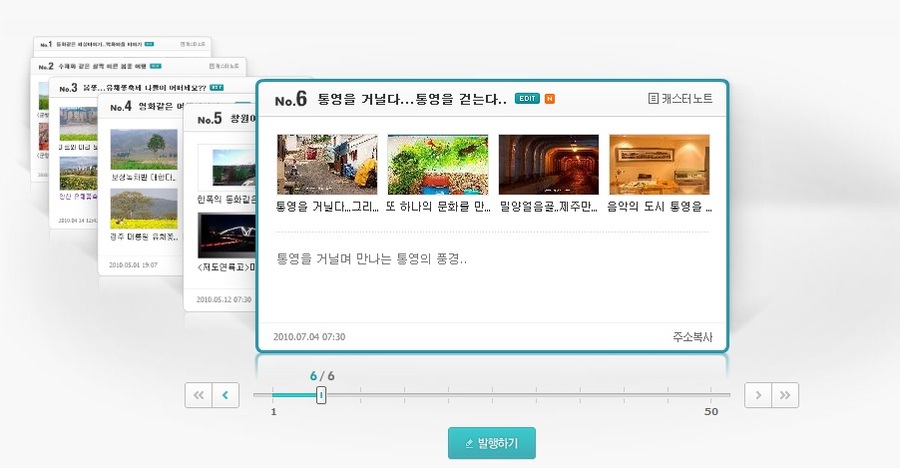Image resolution: width=900 pixels, height=468 pixels.
Task: Click the orange N new-post badge
Action: pos(549,98)
